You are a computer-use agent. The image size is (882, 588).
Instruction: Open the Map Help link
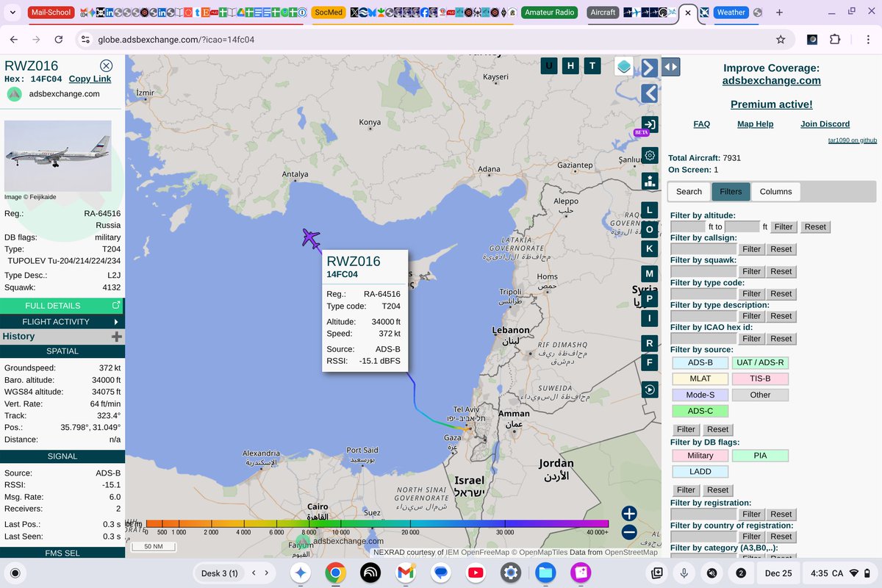[x=756, y=124]
